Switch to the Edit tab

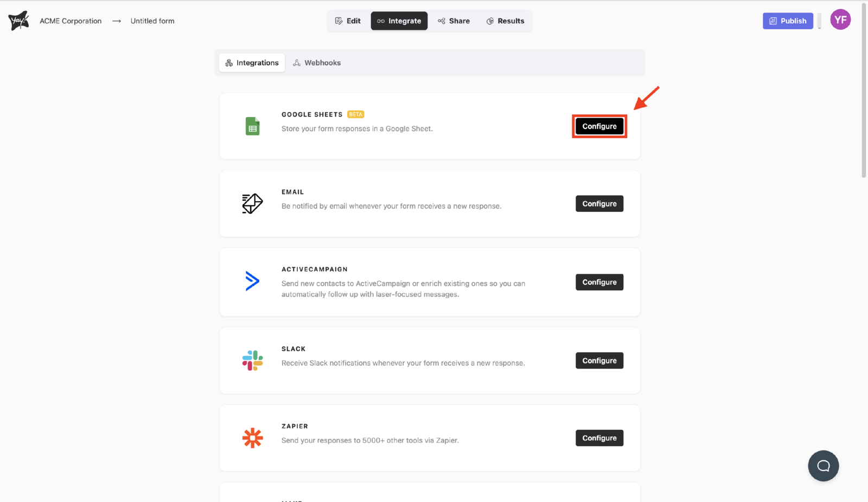point(348,21)
